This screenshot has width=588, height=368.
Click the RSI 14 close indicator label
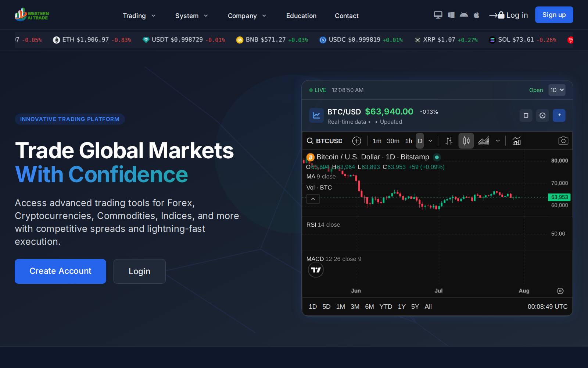click(x=323, y=225)
